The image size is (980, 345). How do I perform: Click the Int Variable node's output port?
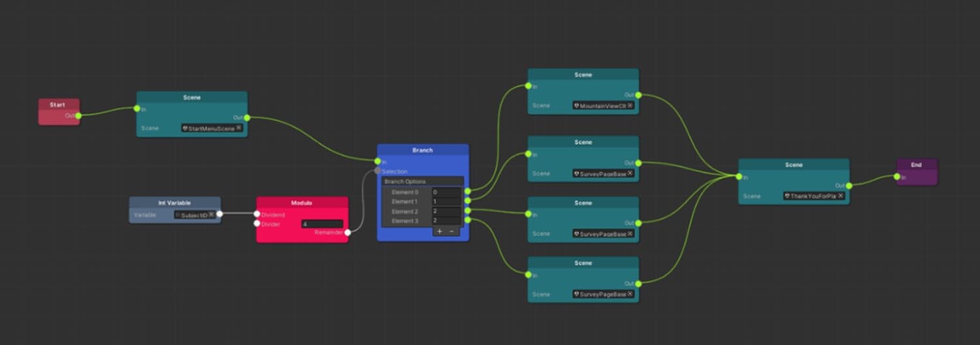tap(220, 214)
